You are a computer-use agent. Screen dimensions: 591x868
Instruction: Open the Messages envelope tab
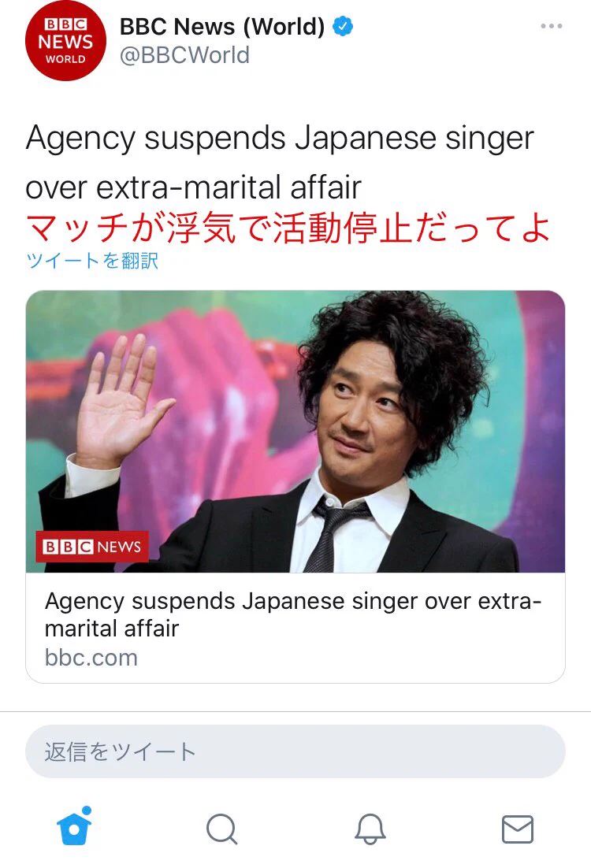tap(518, 829)
